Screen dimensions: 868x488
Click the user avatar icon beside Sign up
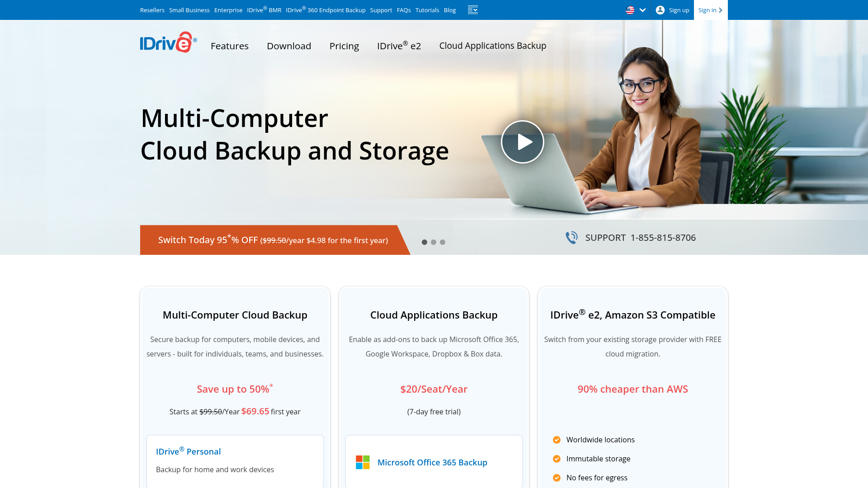tap(660, 10)
